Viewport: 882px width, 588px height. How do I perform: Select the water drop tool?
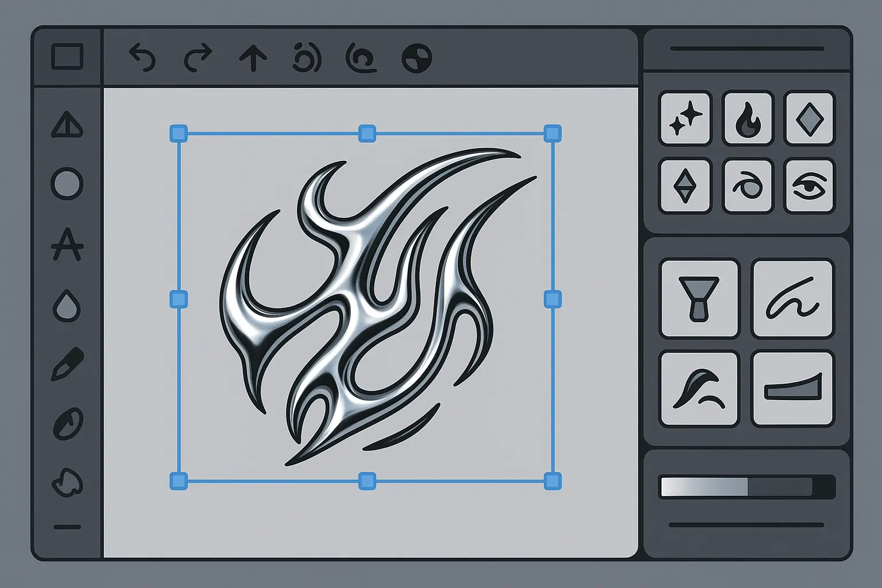tap(67, 305)
